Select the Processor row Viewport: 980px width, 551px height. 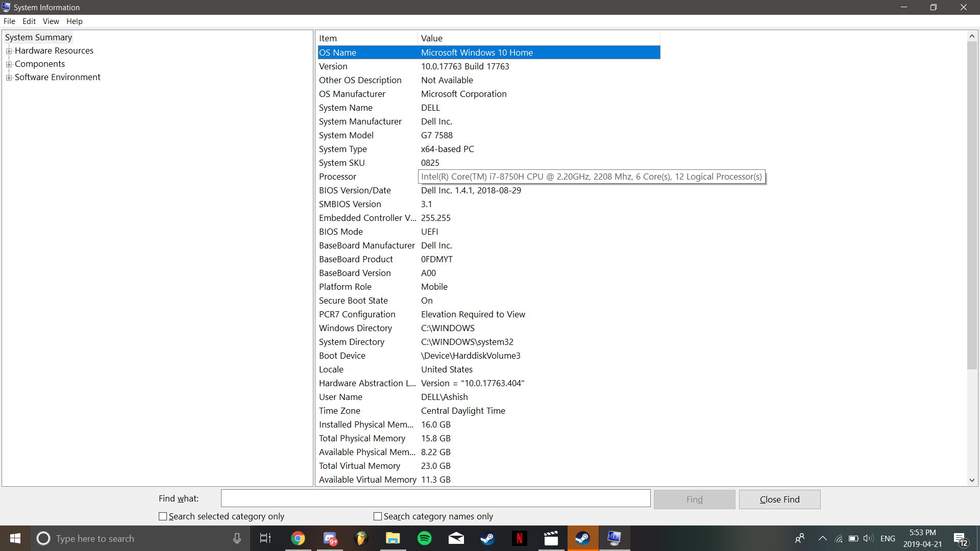[x=489, y=177]
